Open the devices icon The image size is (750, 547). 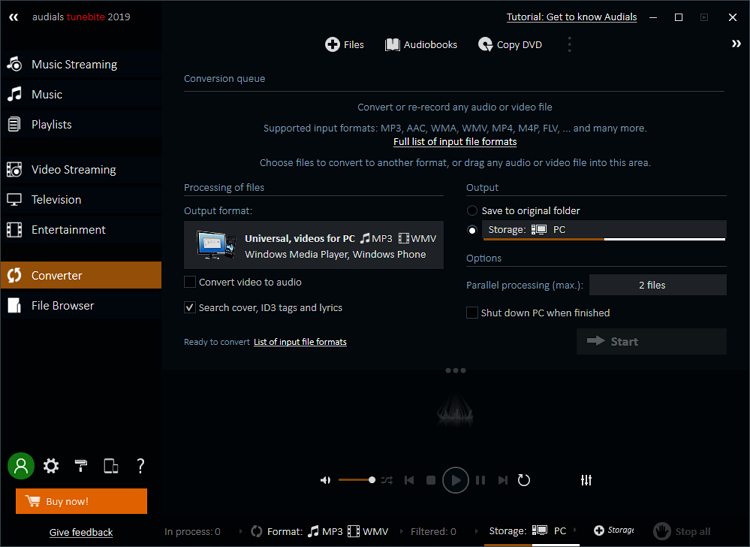click(x=111, y=466)
